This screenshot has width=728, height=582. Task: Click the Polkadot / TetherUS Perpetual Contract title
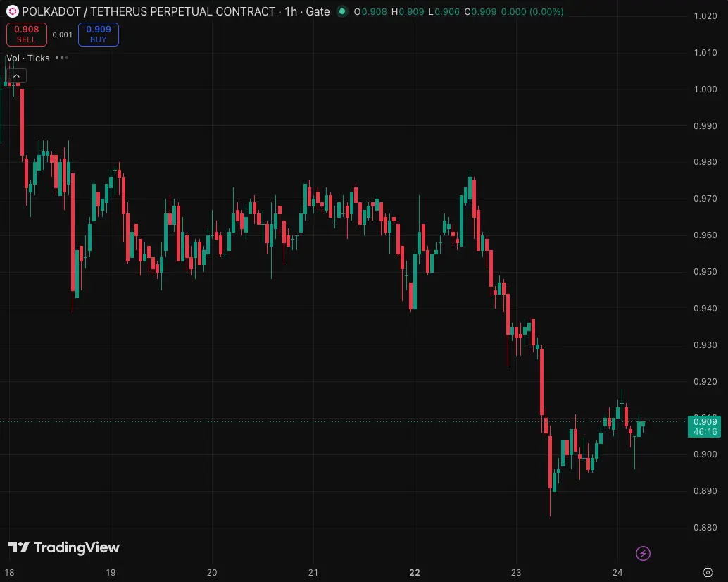(x=149, y=11)
